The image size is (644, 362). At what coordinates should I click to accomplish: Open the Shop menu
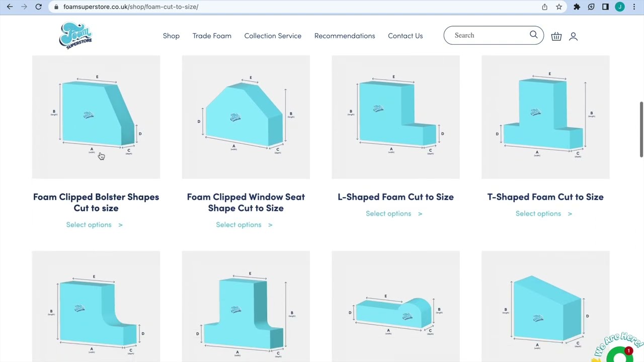pos(171,36)
